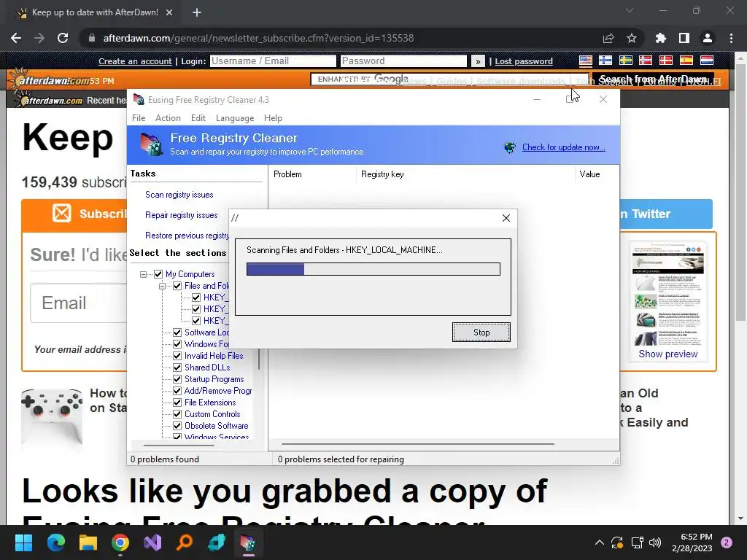Viewport: 747px width, 560px height.
Task: Click the Free Registry Cleaner banner logo
Action: (152, 144)
